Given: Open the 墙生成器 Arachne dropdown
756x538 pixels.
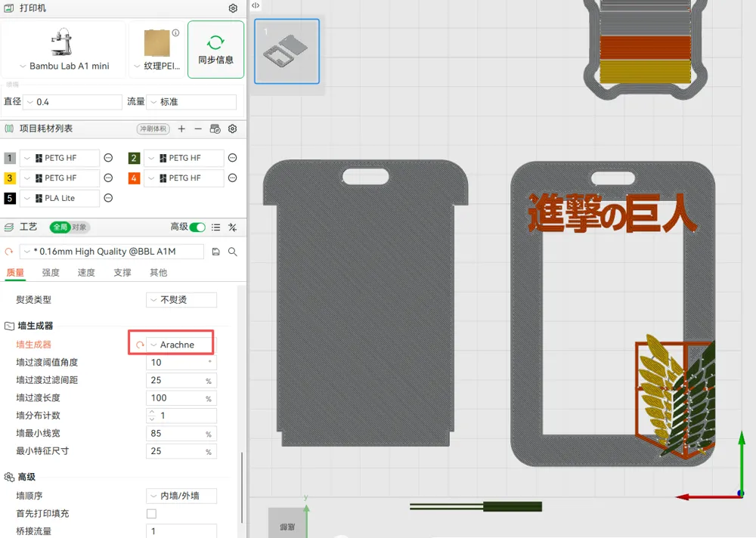Looking at the screenshot, I should (181, 345).
